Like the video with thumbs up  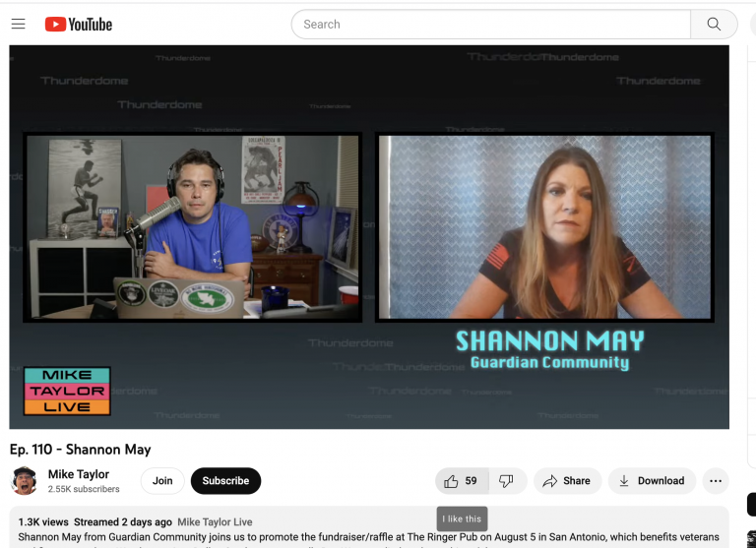coord(452,481)
